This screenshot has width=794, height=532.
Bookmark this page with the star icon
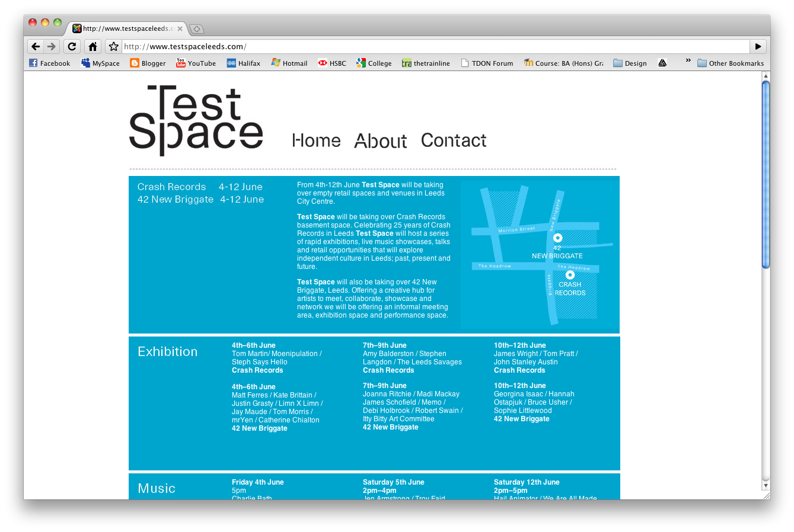(113, 46)
